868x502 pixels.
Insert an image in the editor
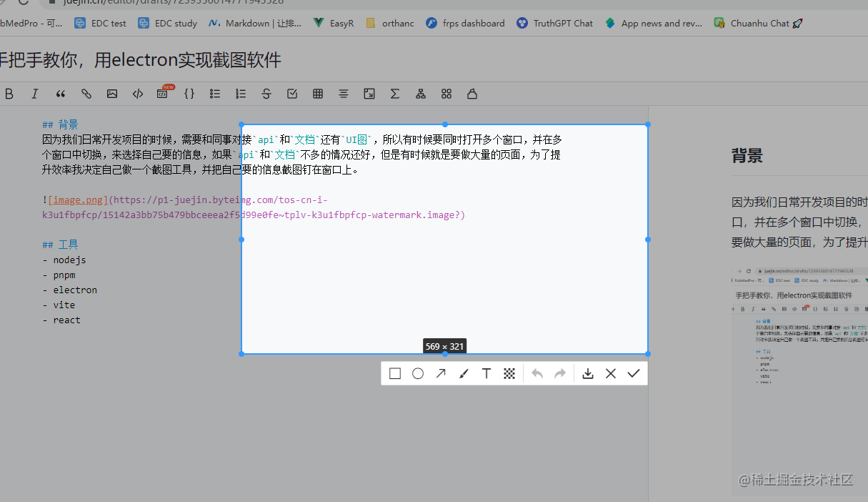tap(111, 94)
